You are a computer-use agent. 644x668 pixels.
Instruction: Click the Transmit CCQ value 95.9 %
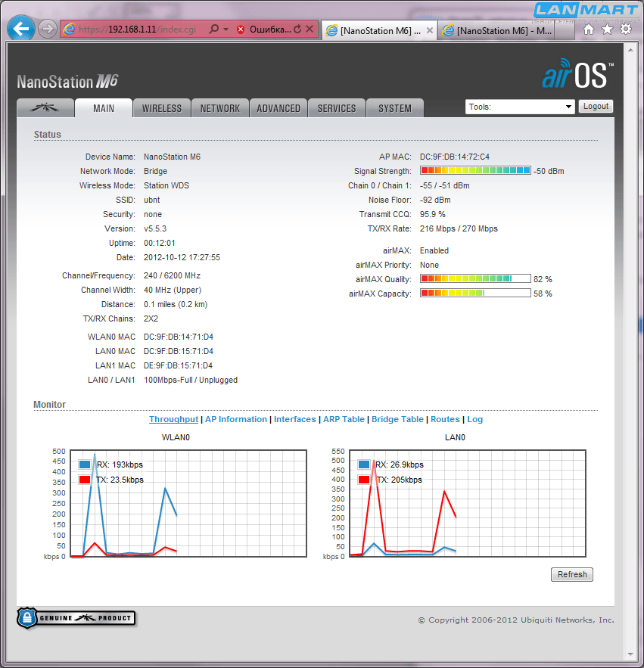[x=433, y=214]
